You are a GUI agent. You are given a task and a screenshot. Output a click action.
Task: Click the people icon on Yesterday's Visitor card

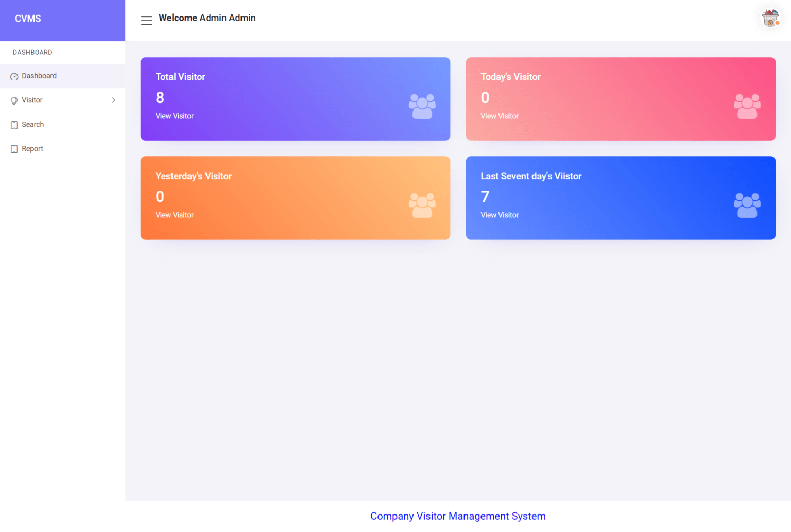coord(422,204)
